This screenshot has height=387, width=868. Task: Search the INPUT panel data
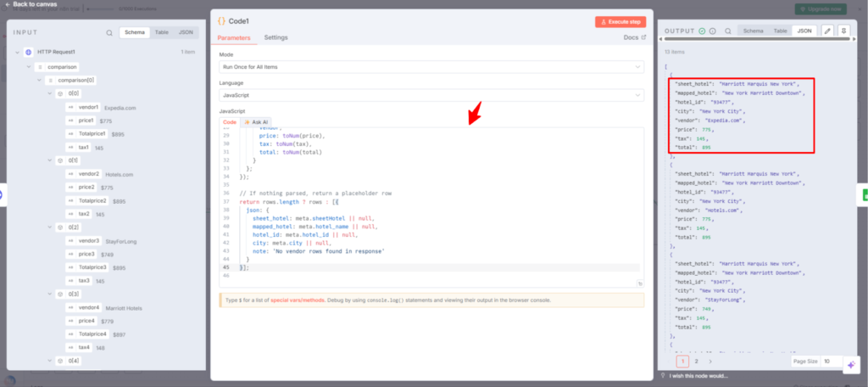pos(109,33)
